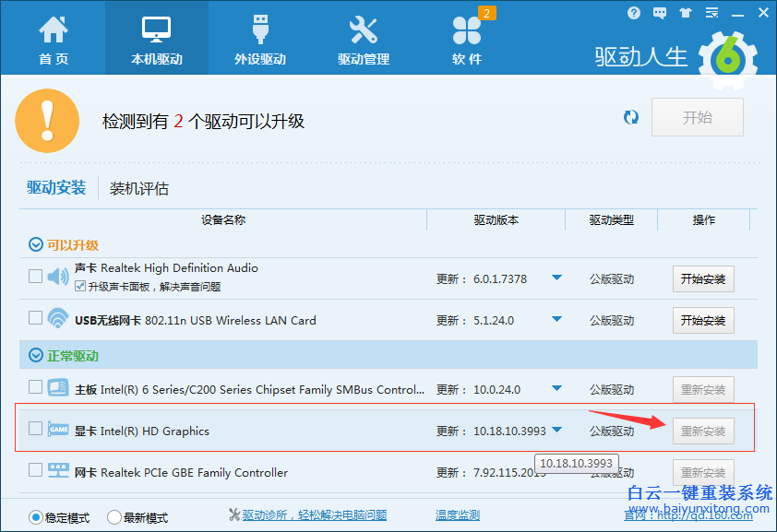Image resolution: width=777 pixels, height=532 pixels.
Task: Uncheck the 升级声卡面板 option
Action: 80,287
